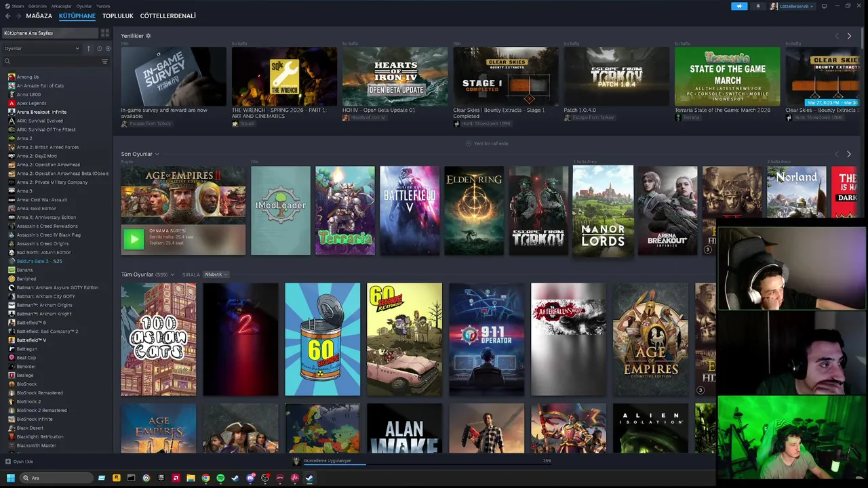Open the 100 Asian Cats cover
The width and height of the screenshot is (868, 488).
(x=159, y=340)
